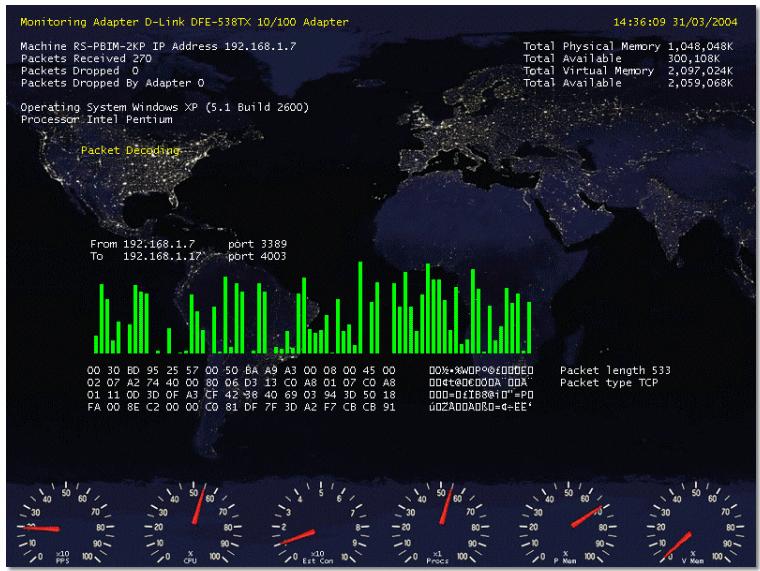Select the Packets Received 270 line

(x=86, y=59)
